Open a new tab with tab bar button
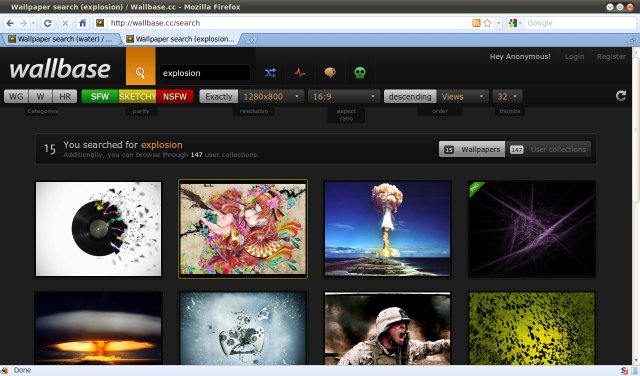This screenshot has height=376, width=640. click(x=251, y=40)
